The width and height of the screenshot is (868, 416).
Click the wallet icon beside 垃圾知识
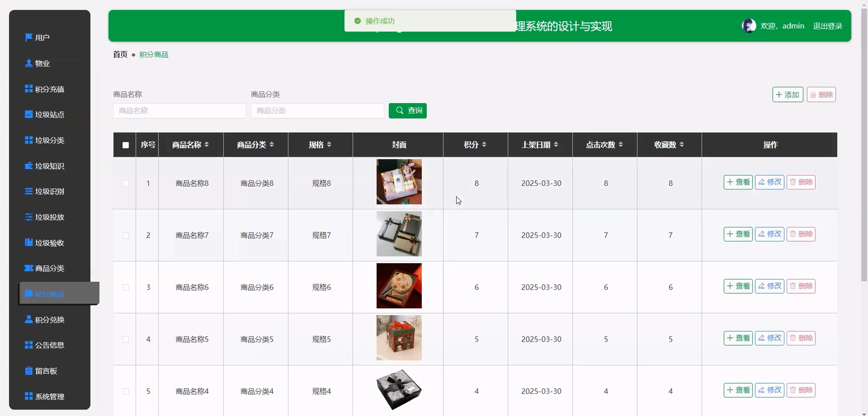click(x=29, y=166)
